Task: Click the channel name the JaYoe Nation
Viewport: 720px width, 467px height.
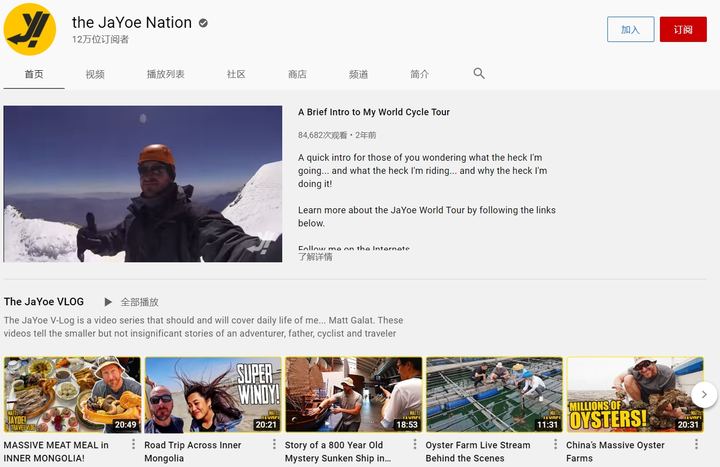Action: pyautogui.click(x=132, y=23)
